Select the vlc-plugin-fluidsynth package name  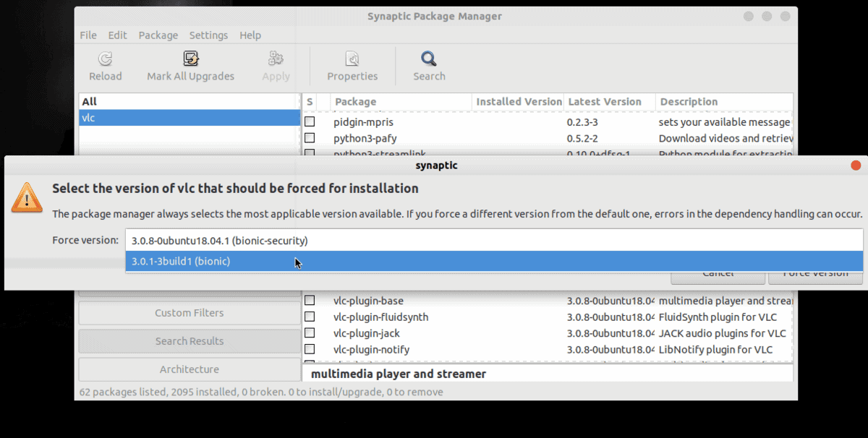pyautogui.click(x=381, y=317)
